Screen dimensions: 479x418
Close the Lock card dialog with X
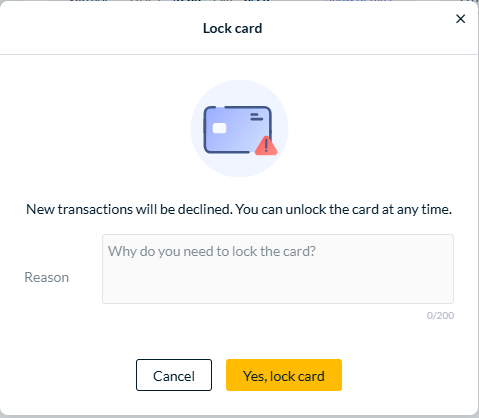[460, 19]
